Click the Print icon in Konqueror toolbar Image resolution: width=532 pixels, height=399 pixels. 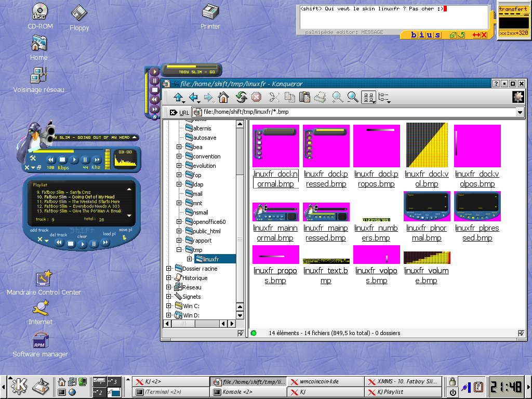click(321, 97)
